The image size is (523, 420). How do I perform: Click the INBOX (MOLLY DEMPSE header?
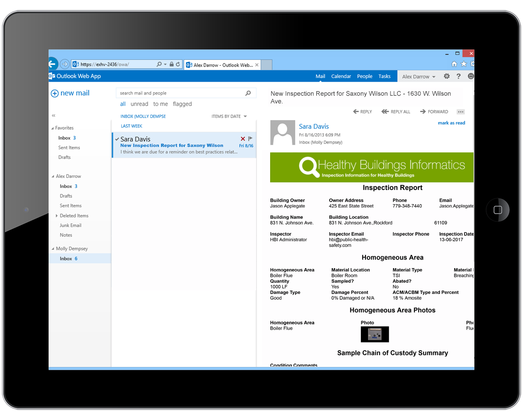tap(143, 116)
